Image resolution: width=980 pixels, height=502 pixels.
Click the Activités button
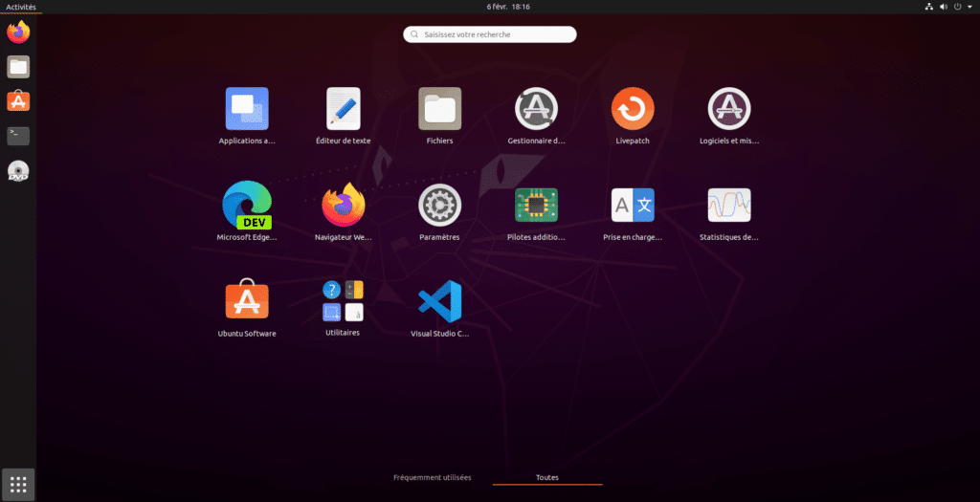point(21,7)
